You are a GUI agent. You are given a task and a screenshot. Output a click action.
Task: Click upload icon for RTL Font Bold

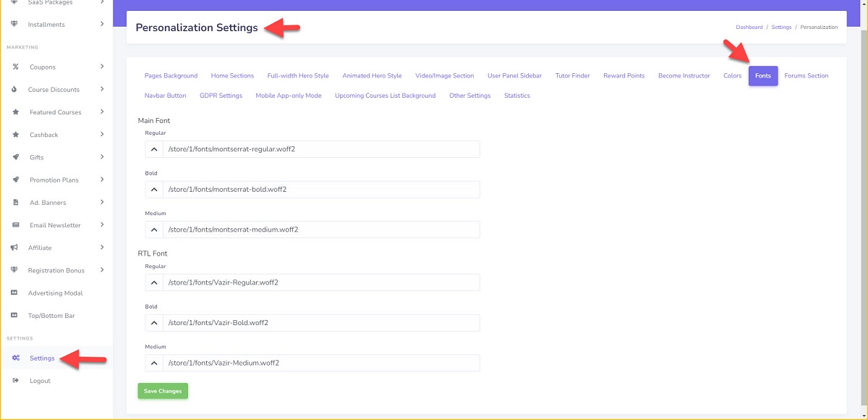coord(153,322)
